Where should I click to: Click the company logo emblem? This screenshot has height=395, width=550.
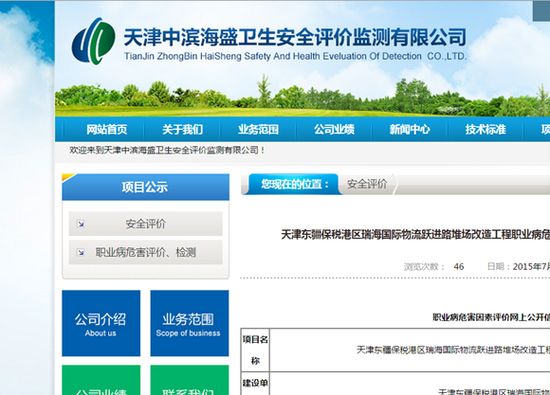pyautogui.click(x=93, y=41)
